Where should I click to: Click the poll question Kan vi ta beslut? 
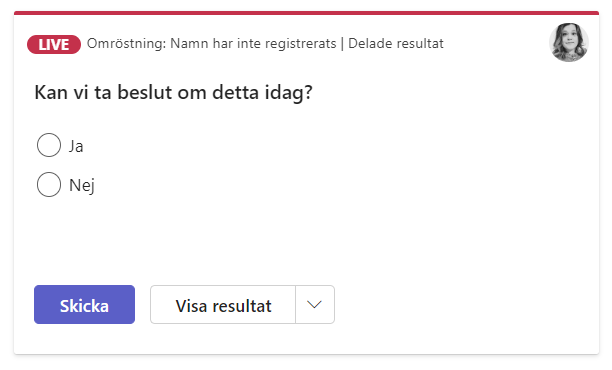(174, 93)
